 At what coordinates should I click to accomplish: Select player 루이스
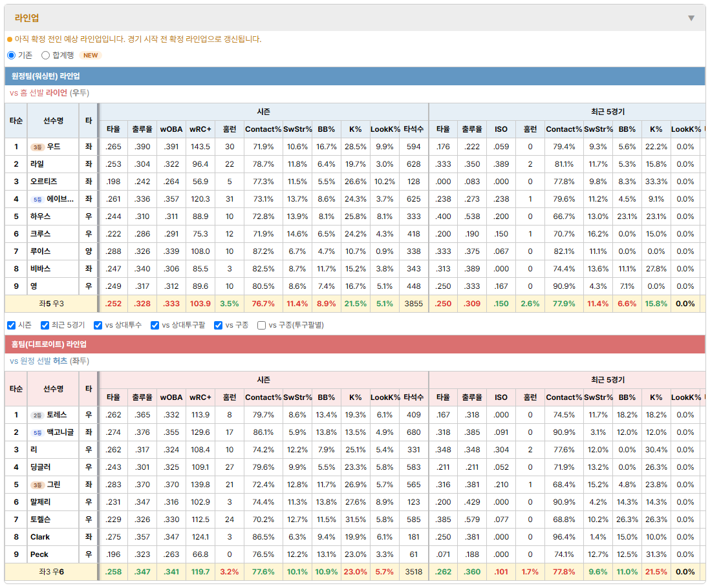(40, 251)
